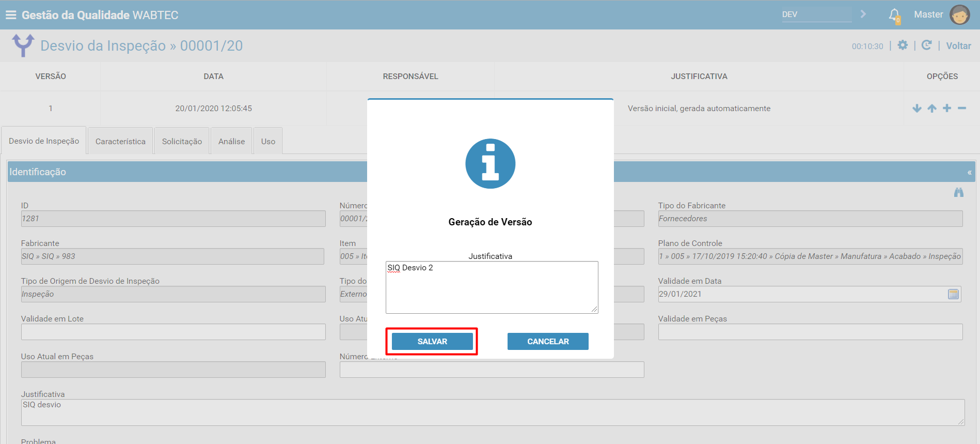Click the version number 1 cell
Viewport: 980px width, 444px height.
51,108
